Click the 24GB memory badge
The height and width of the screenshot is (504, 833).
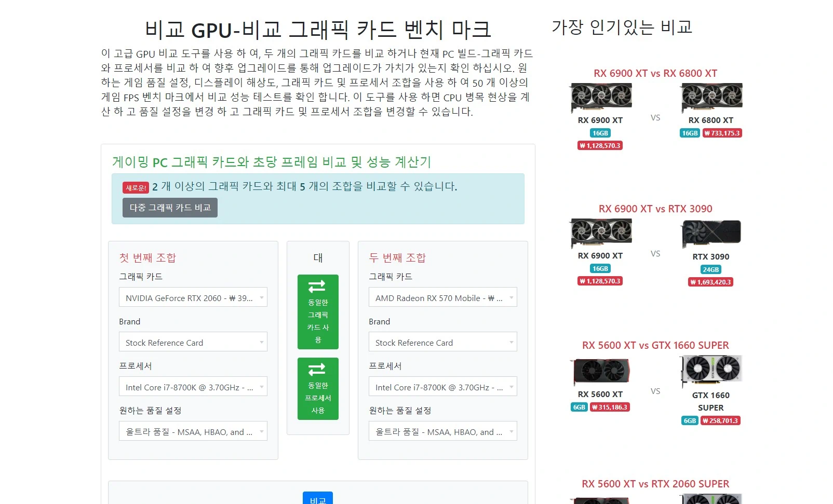point(711,270)
